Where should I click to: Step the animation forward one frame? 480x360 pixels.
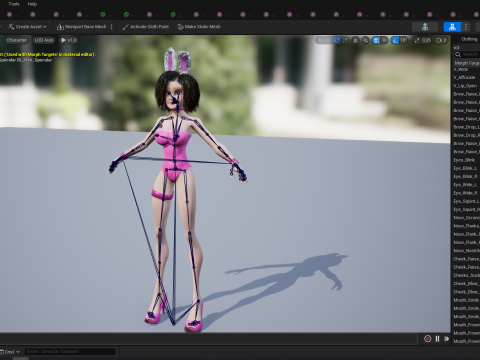pos(447,339)
